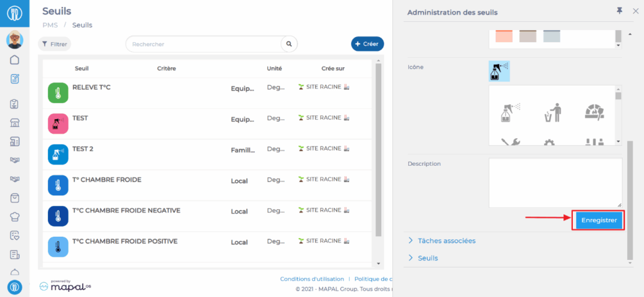Pin the Administration des seuils panel
Screen dimensions: 644x297
tap(619, 11)
